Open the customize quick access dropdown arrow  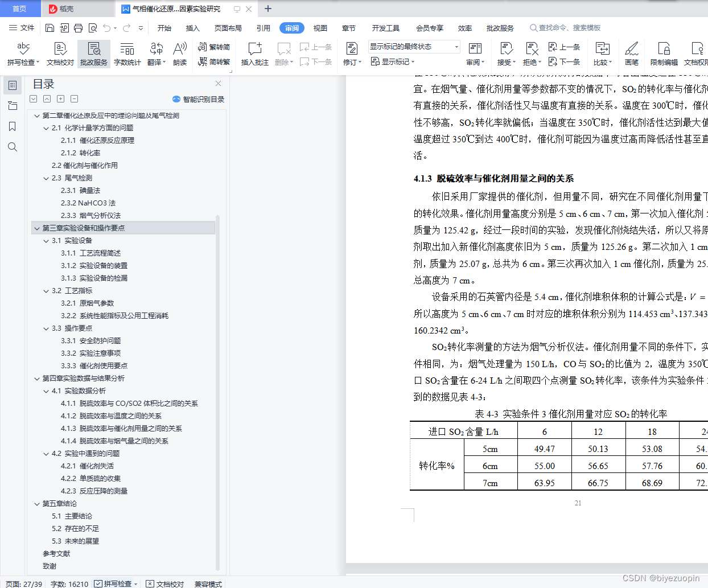(141, 28)
